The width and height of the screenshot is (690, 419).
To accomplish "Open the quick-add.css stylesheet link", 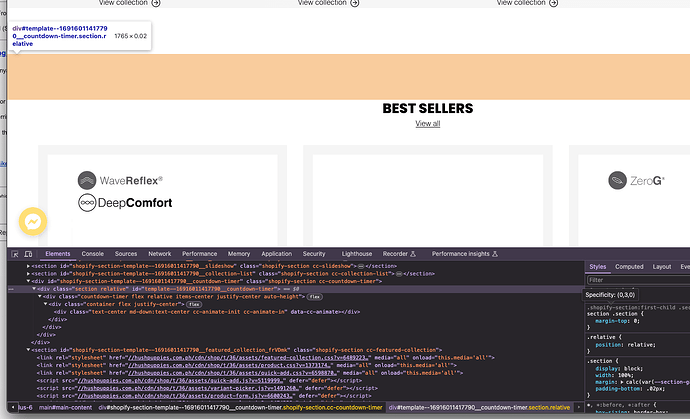I will (x=233, y=373).
